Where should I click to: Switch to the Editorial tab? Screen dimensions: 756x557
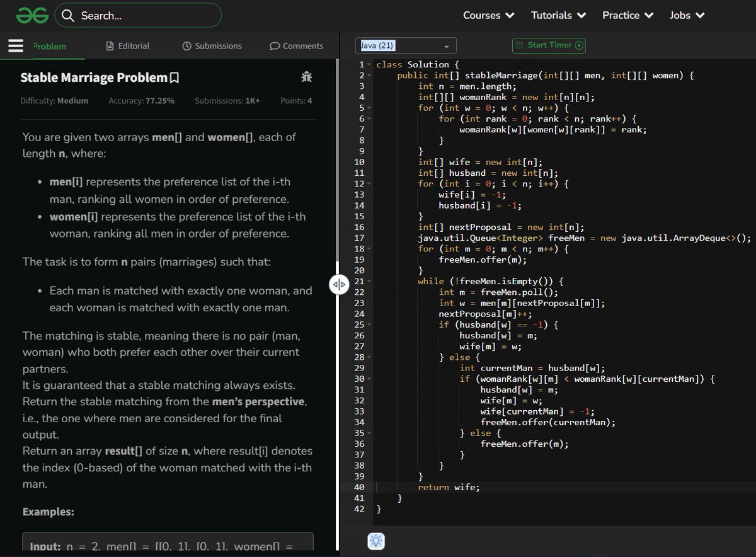(128, 46)
